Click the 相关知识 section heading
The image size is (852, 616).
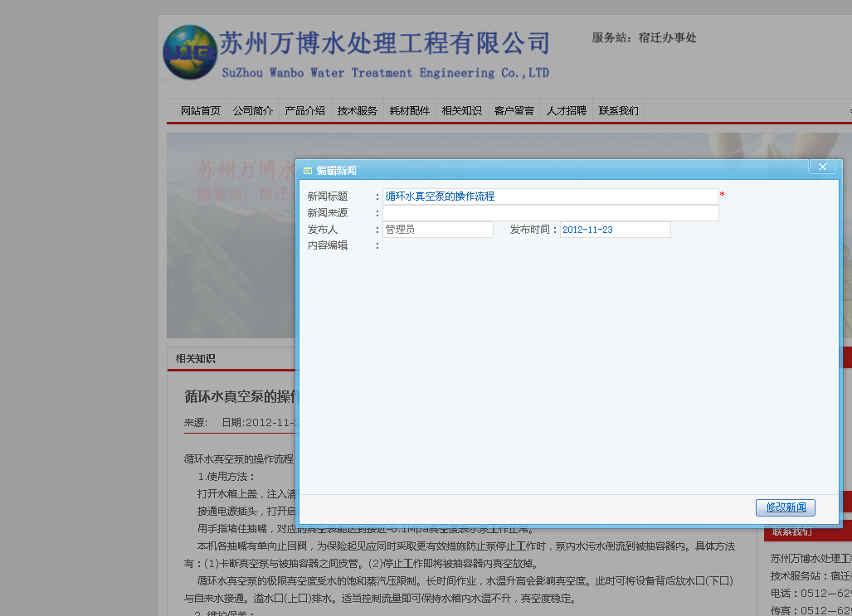(195, 358)
